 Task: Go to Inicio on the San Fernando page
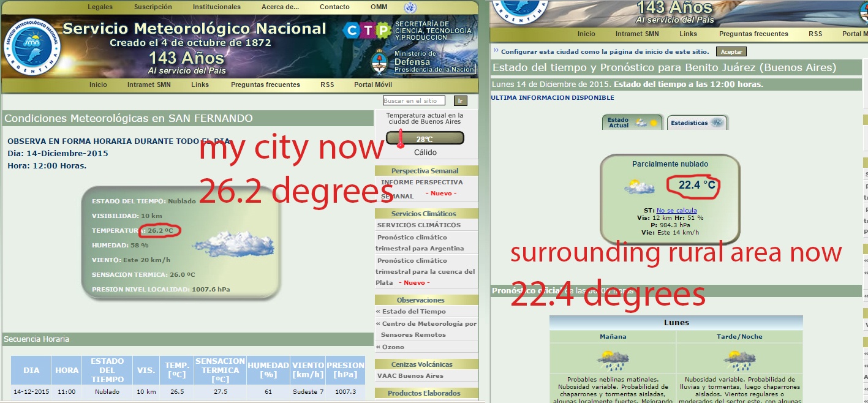click(98, 85)
